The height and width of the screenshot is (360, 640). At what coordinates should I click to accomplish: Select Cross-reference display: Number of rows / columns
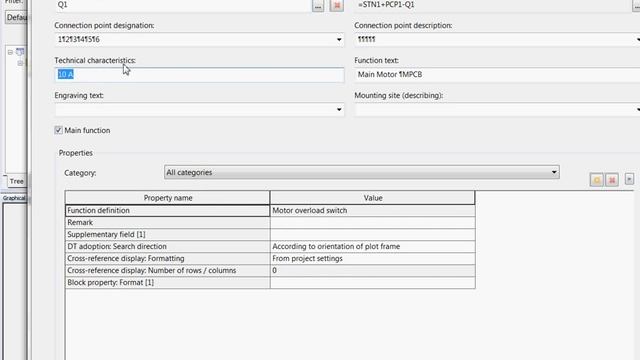167,271
